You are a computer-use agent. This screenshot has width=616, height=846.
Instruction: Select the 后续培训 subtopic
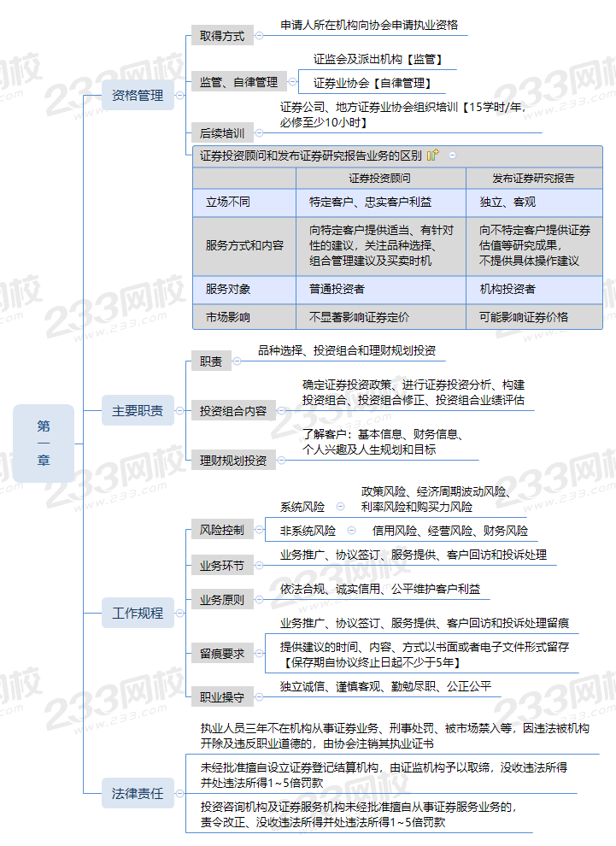tap(222, 132)
